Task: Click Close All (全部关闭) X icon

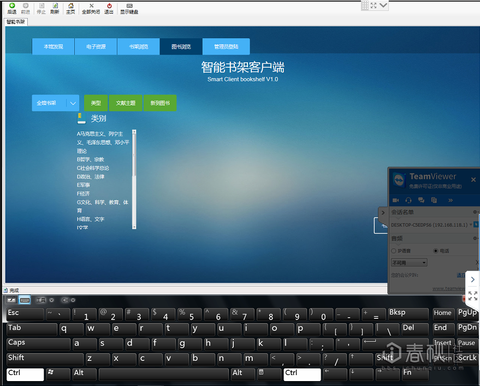Action: 91,6
